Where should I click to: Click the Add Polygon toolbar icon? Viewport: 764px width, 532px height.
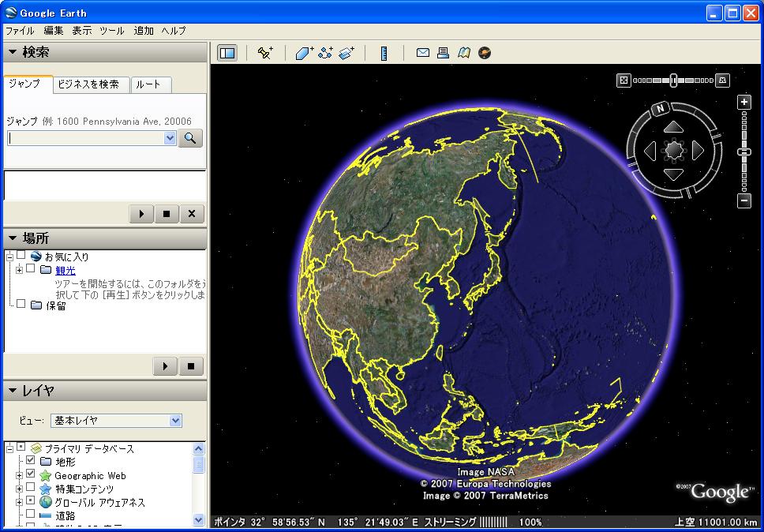pos(304,53)
